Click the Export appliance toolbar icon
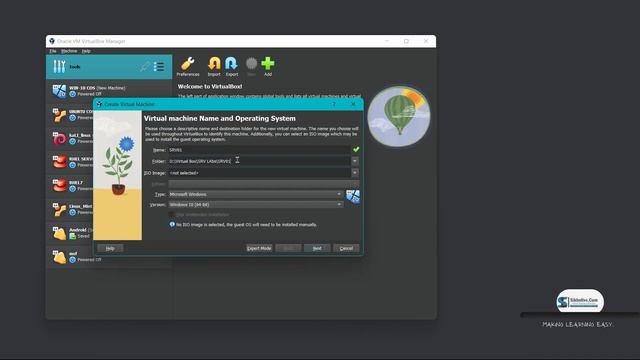The height and width of the screenshot is (360, 640). 231,67
